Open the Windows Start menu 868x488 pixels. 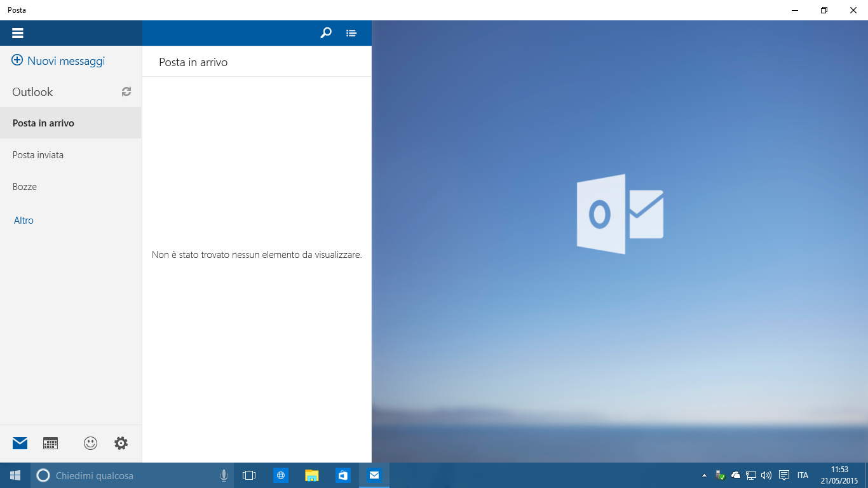pyautogui.click(x=15, y=475)
